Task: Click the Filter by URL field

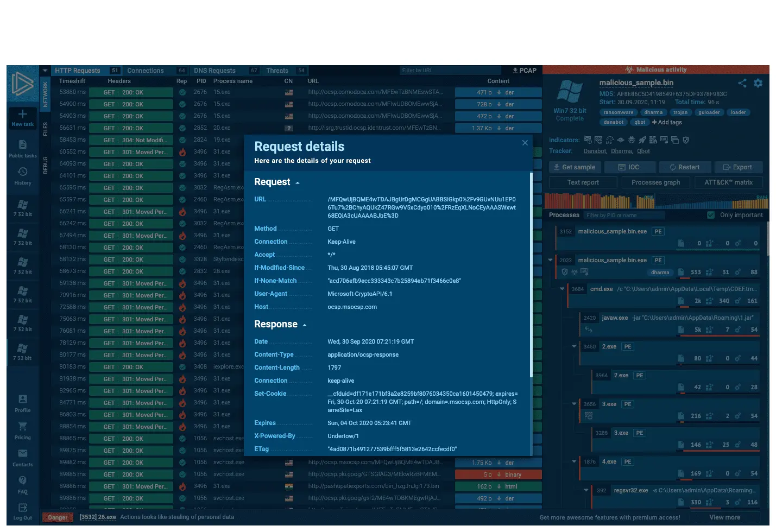Action: pos(450,71)
